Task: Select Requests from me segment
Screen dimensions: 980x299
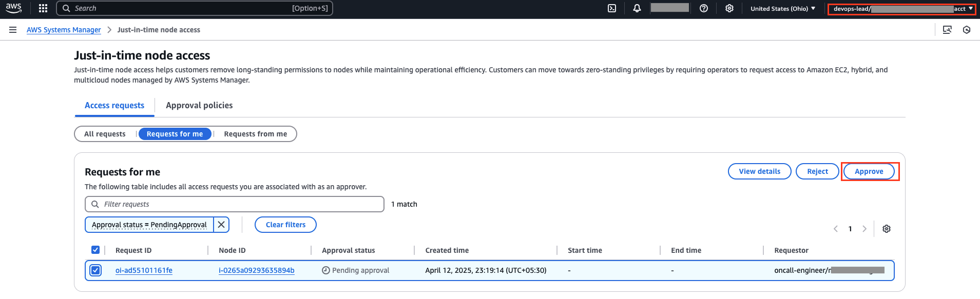Action: [256, 134]
